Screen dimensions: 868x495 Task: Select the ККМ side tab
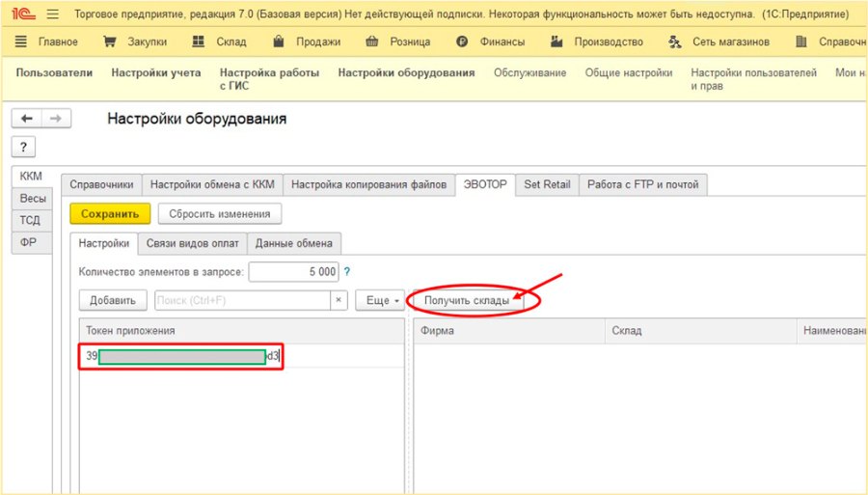point(31,176)
